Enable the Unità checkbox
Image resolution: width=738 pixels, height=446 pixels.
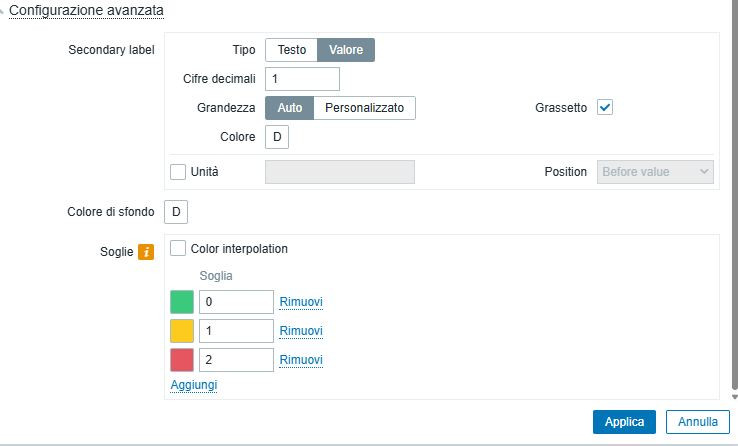[x=178, y=172]
